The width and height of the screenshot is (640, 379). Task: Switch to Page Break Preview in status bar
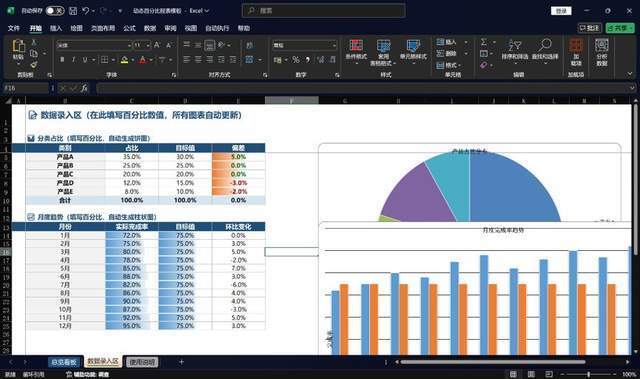tap(549, 374)
